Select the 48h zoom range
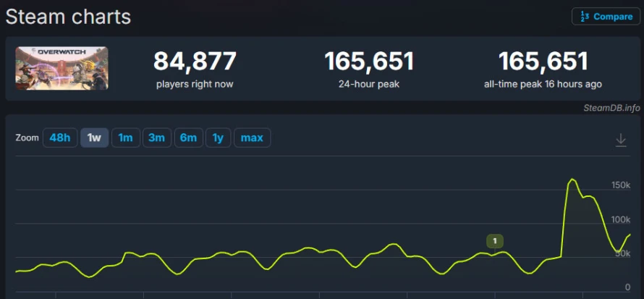 pyautogui.click(x=60, y=138)
